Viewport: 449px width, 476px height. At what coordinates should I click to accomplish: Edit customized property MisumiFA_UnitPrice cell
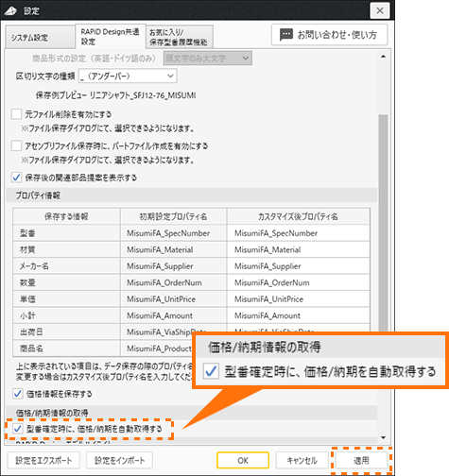(x=298, y=298)
